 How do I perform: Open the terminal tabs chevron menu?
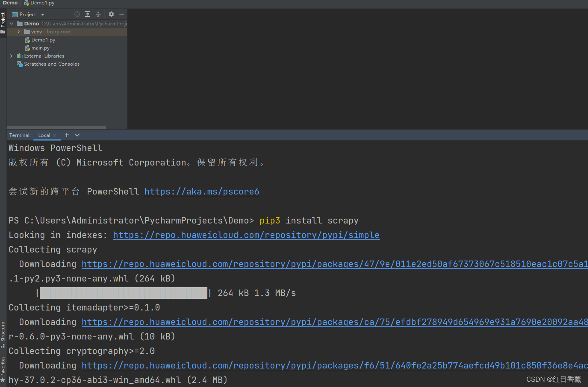tap(77, 135)
